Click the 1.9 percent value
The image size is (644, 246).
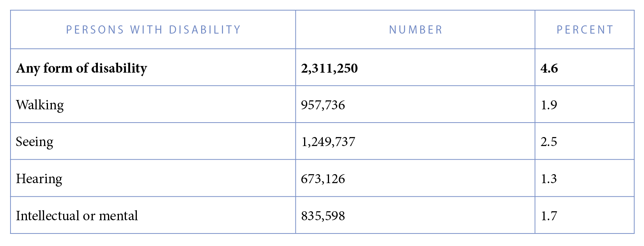click(x=549, y=105)
